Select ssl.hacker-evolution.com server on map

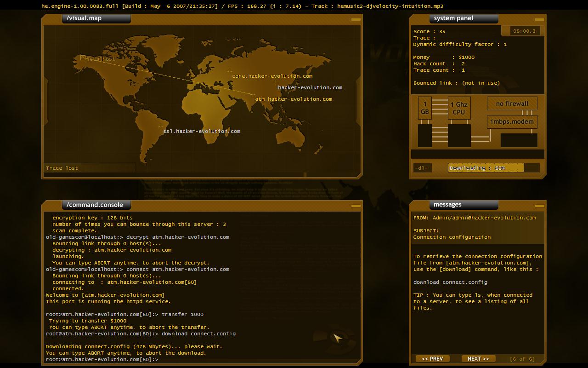tap(161, 126)
